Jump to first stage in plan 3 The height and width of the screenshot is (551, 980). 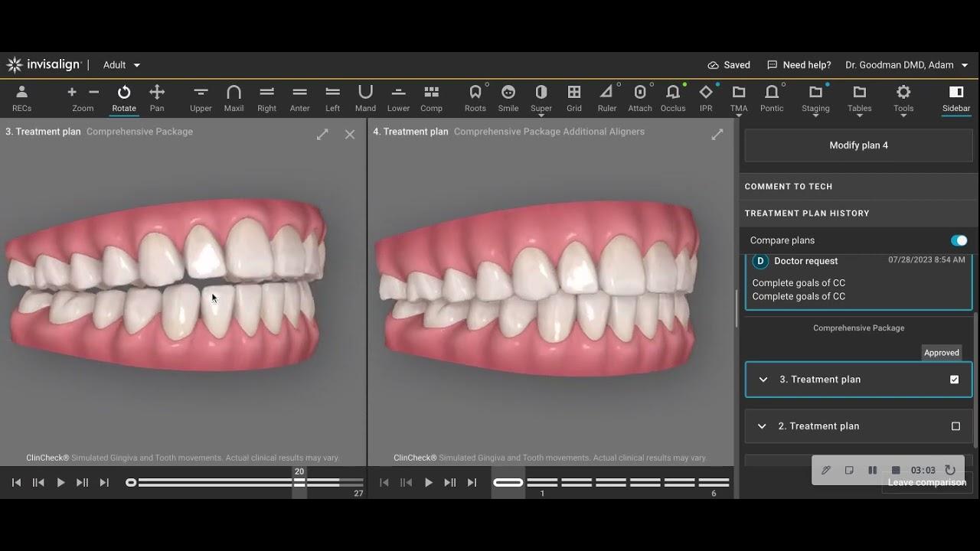pyautogui.click(x=16, y=483)
